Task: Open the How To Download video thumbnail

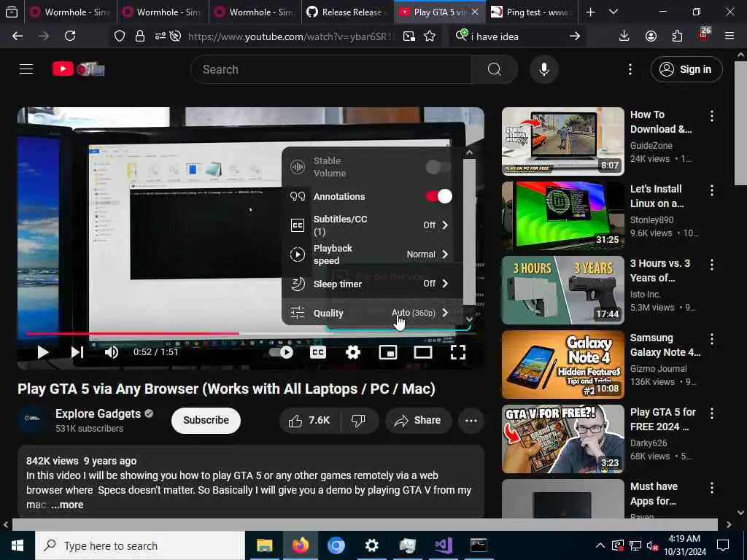Action: [562, 141]
